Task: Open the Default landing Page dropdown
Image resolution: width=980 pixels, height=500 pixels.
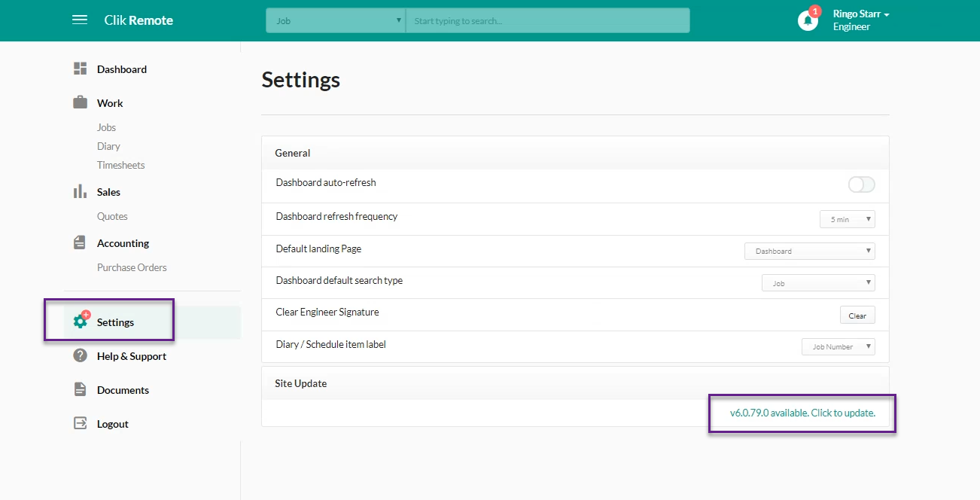Action: click(810, 251)
